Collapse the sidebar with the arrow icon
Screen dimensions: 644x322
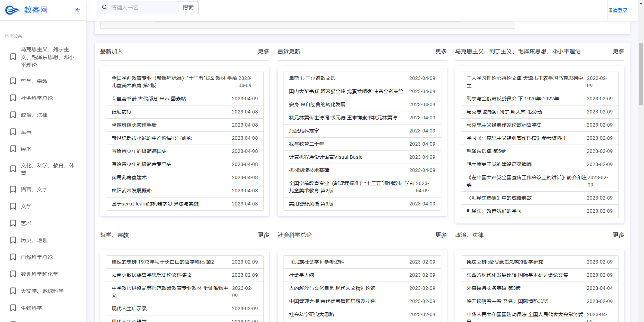click(77, 10)
